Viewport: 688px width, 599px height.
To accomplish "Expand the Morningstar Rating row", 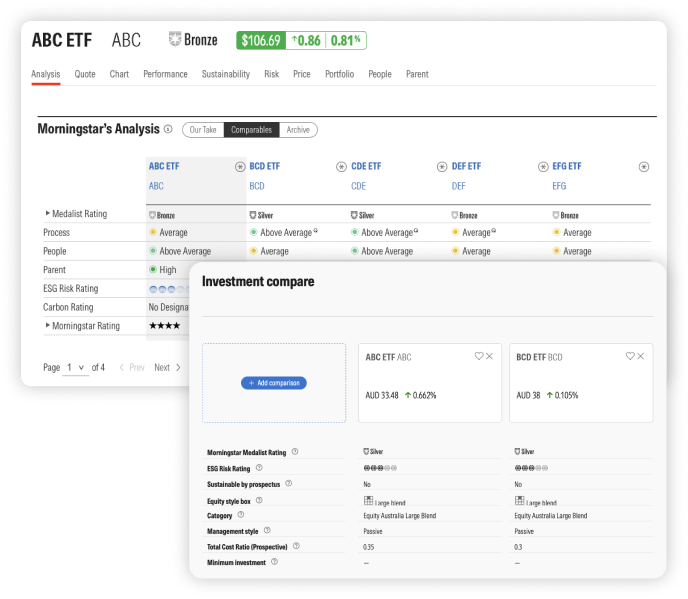I will pos(47,325).
